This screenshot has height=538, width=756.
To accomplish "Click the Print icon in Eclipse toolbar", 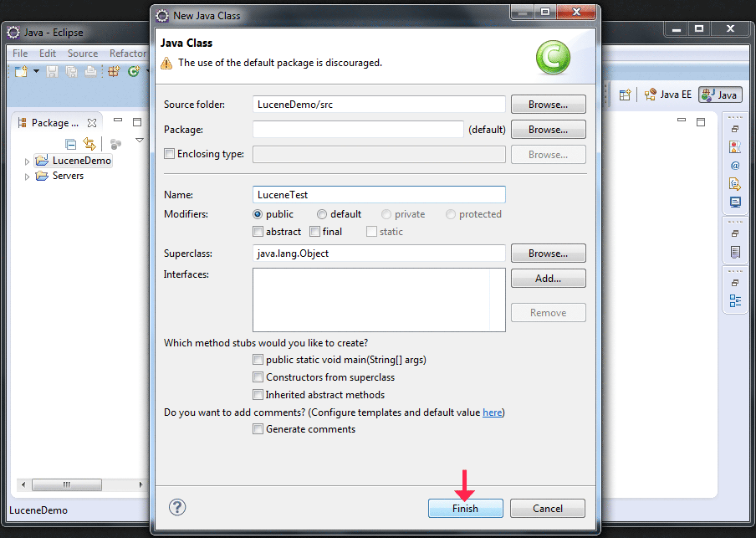I will tap(90, 72).
